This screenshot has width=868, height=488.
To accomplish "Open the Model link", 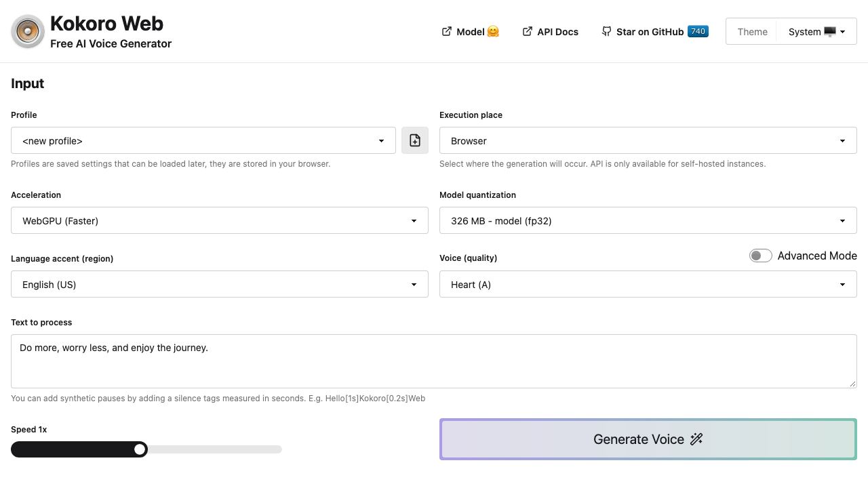I will tap(471, 31).
